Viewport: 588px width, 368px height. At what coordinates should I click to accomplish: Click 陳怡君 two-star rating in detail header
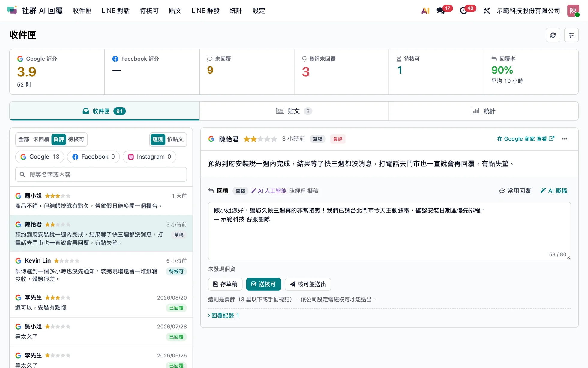pos(260,139)
